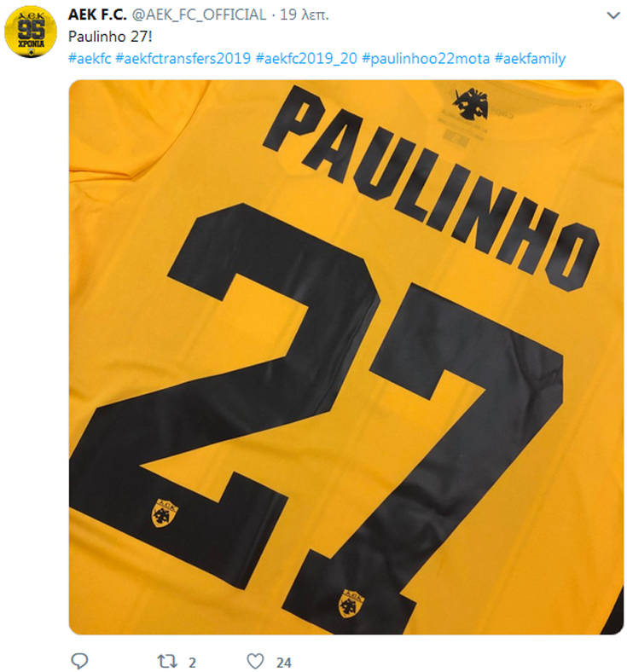
Task: Open the Paulinho 27 jersey photo
Action: click(x=346, y=357)
